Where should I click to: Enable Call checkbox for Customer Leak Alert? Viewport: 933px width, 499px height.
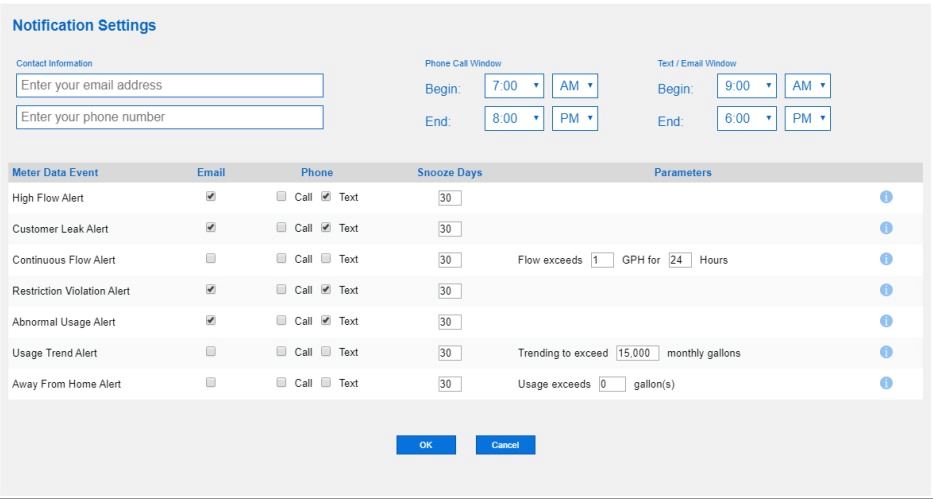(x=282, y=228)
